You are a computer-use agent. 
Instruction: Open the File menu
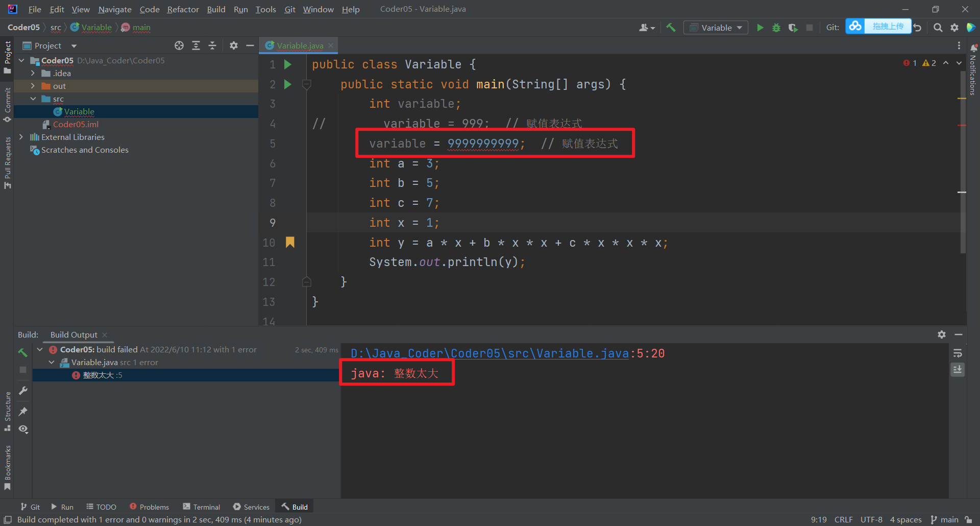click(x=35, y=9)
